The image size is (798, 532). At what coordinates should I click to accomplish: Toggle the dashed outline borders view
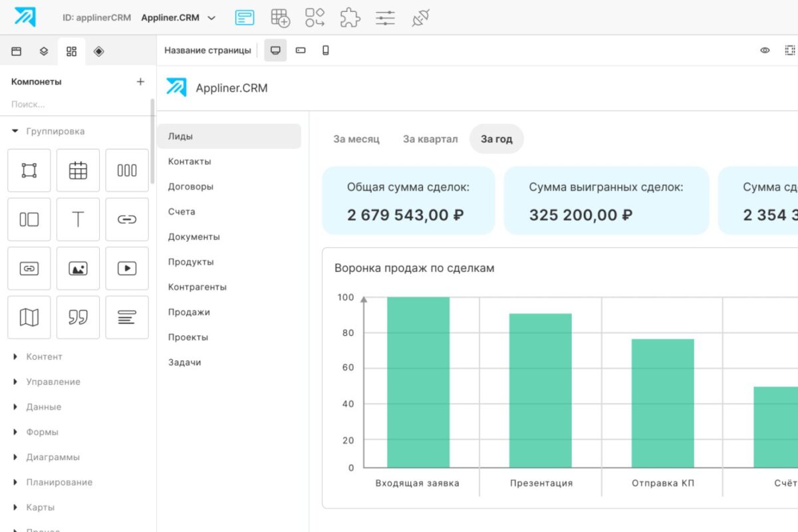coord(790,51)
